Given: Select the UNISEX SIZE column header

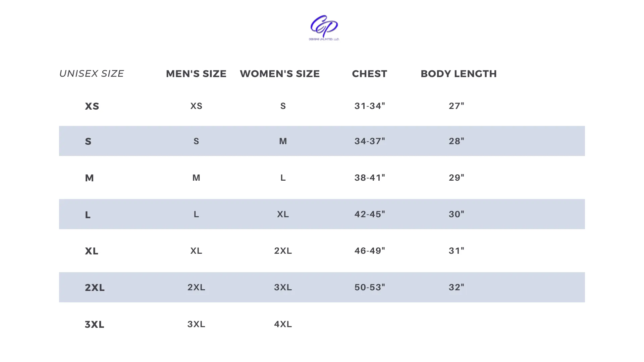Looking at the screenshot, I should click(x=92, y=73).
